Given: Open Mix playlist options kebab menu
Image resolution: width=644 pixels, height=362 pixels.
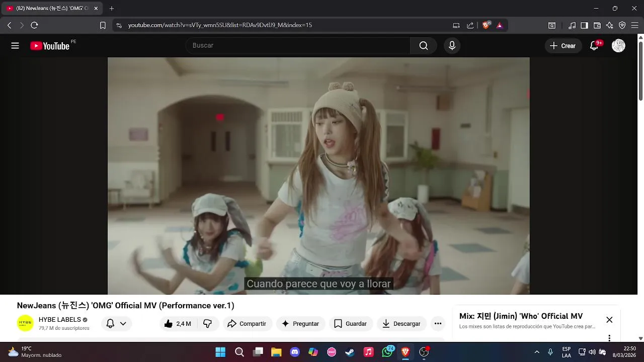Looking at the screenshot, I should pyautogui.click(x=609, y=338).
